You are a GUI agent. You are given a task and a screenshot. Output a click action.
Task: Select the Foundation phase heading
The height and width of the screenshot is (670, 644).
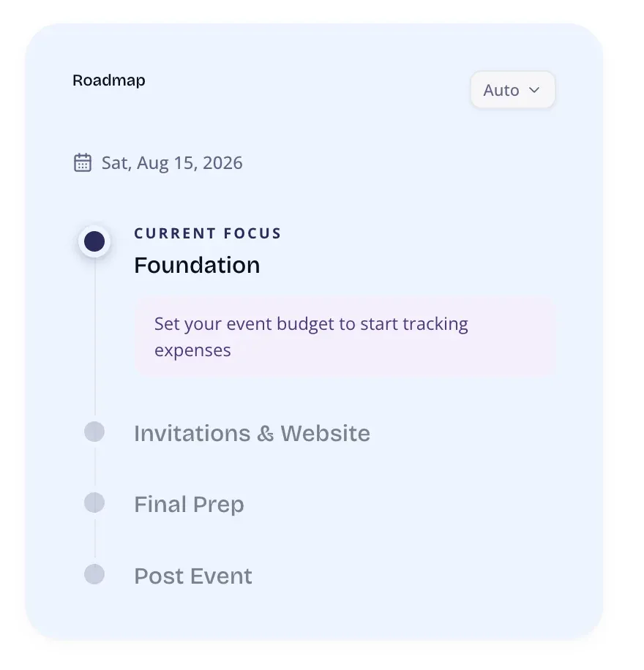click(x=196, y=265)
